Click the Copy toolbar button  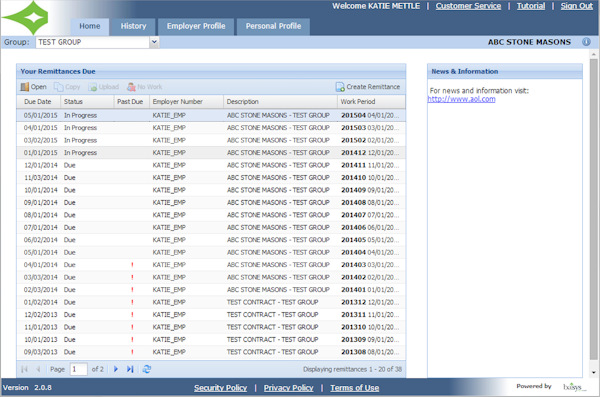[67, 87]
